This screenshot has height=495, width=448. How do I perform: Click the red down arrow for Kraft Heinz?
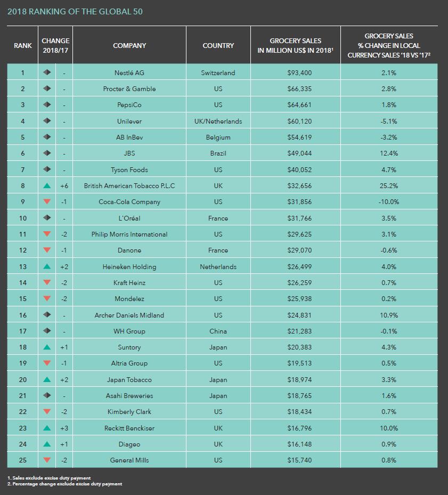point(47,282)
